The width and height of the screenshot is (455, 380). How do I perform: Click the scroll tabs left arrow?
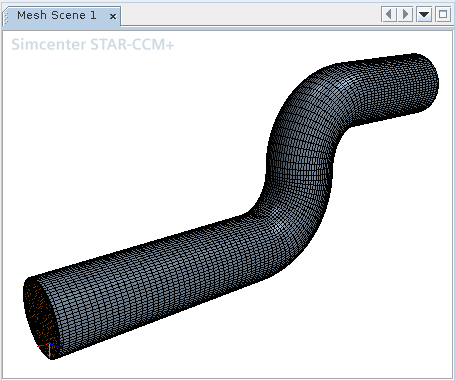pos(389,14)
